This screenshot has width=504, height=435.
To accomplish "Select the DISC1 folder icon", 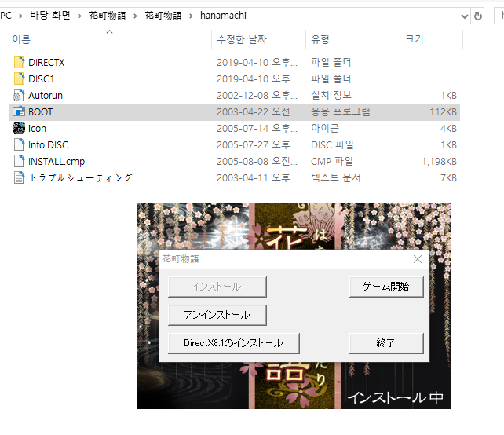I will (19, 79).
